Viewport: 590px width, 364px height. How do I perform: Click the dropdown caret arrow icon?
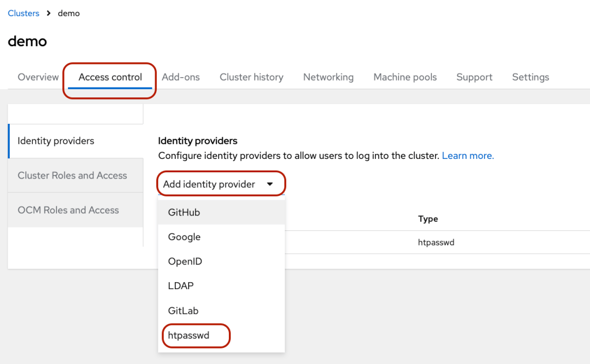click(269, 184)
